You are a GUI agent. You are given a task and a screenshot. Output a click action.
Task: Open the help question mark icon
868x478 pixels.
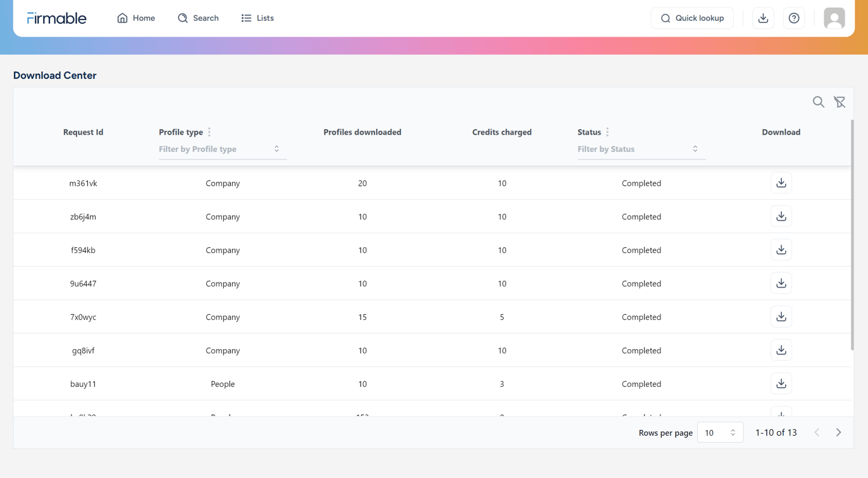(x=794, y=18)
